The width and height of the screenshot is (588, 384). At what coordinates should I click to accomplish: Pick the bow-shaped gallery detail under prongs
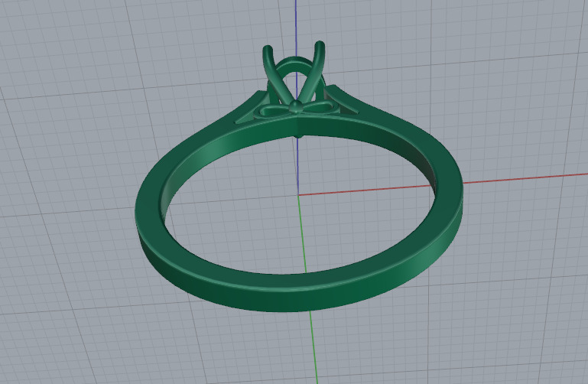pyautogui.click(x=295, y=109)
